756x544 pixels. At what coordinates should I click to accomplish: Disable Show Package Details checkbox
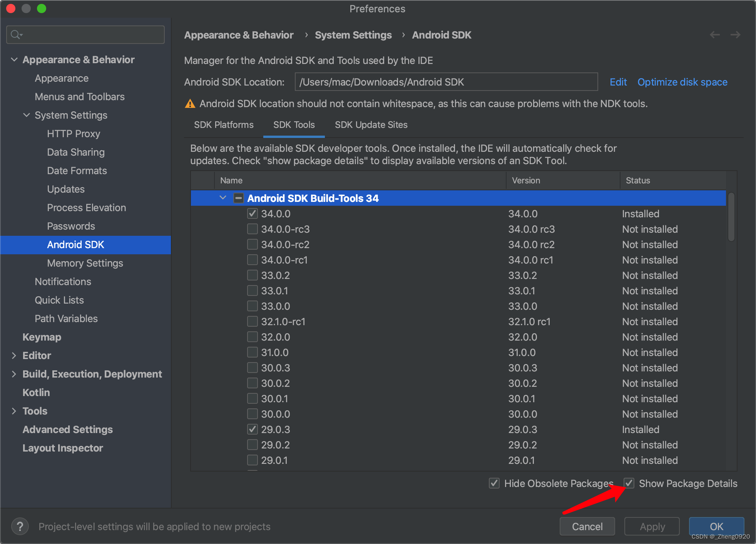(629, 483)
